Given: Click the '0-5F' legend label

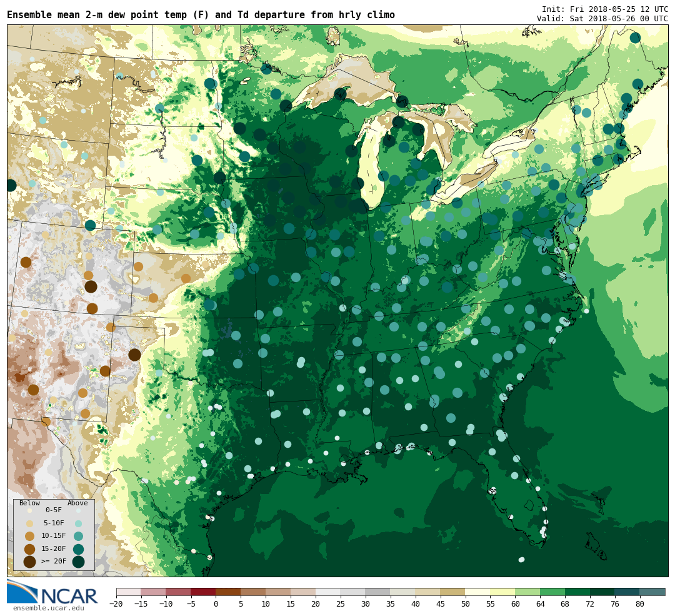Looking at the screenshot, I should pos(54,510).
